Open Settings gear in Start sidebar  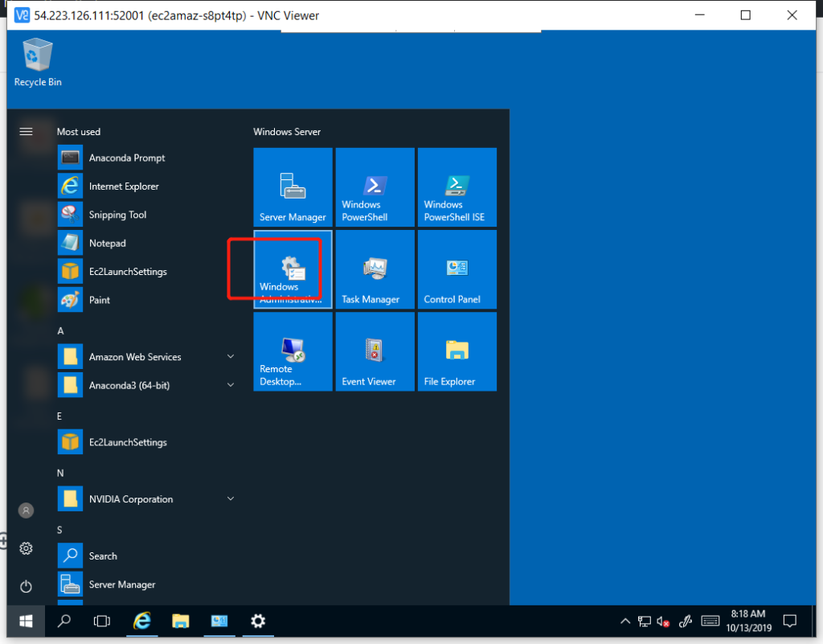[x=26, y=548]
